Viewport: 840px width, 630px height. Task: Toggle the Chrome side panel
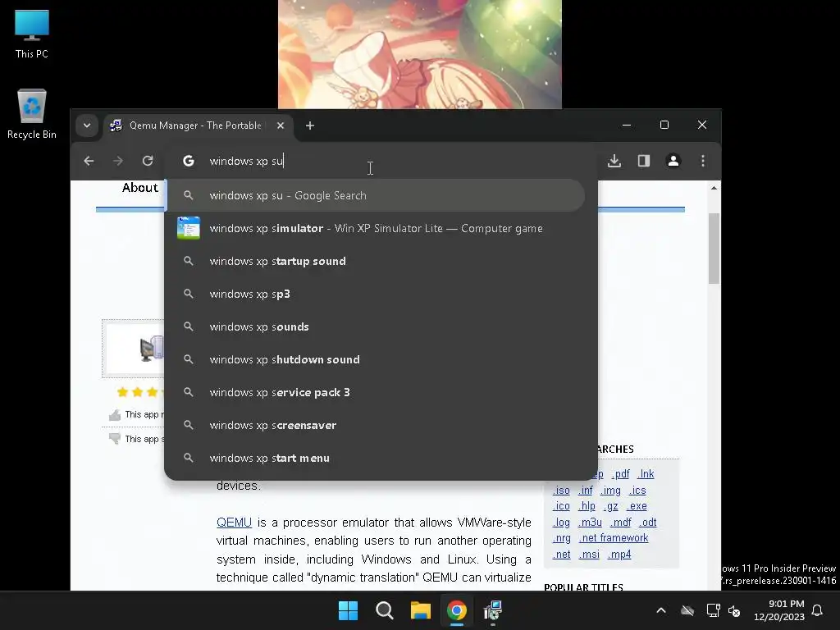(644, 161)
